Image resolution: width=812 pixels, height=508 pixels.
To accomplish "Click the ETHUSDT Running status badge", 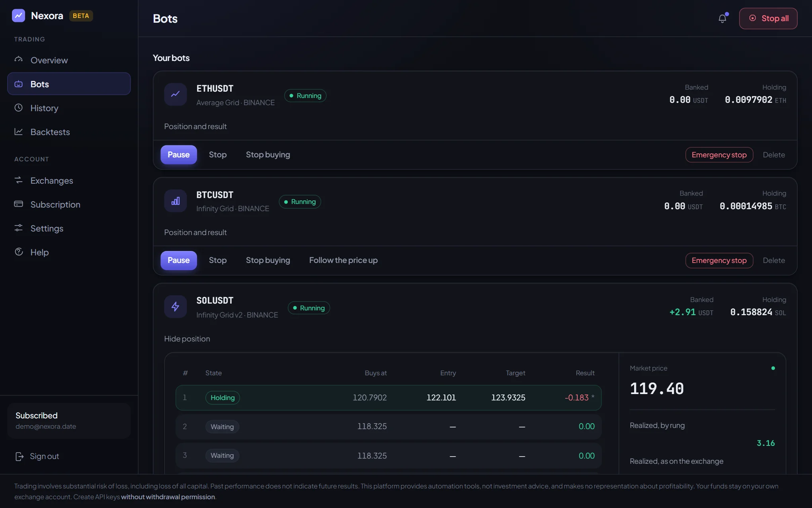I will 305,96.
